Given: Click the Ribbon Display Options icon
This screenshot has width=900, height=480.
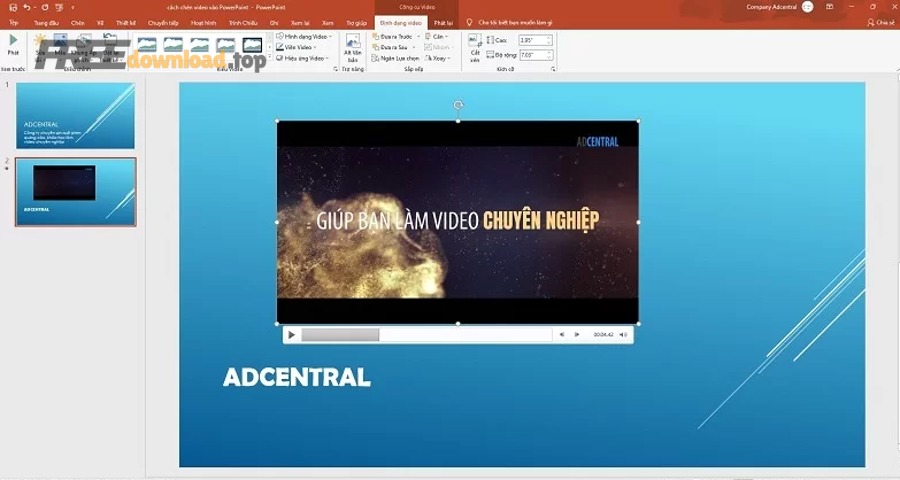Looking at the screenshot, I should pyautogui.click(x=829, y=7).
